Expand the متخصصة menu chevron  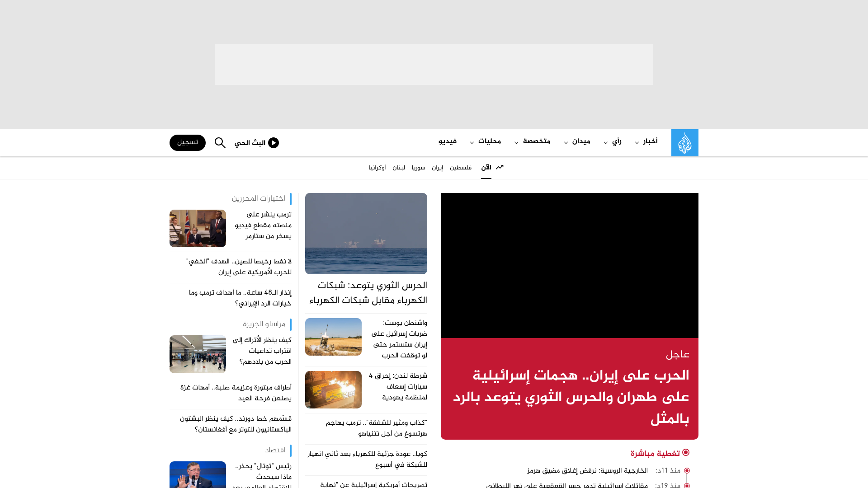(x=516, y=143)
